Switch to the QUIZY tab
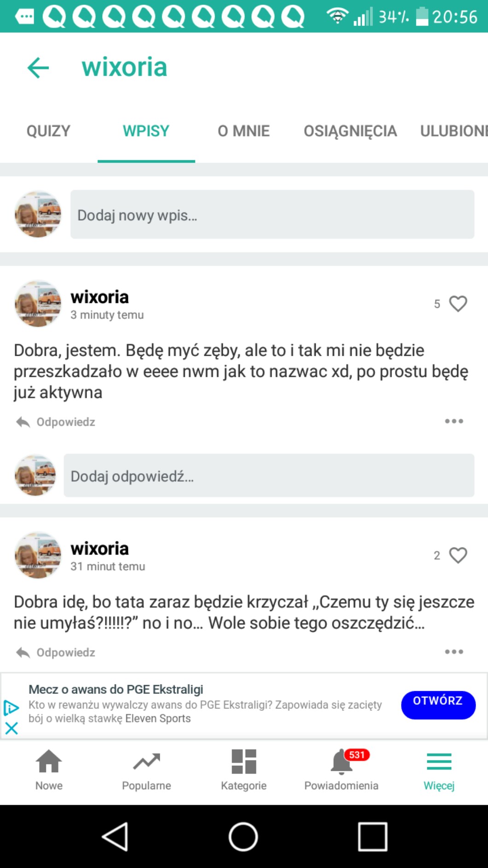Screen dimensions: 488x868 coord(48,131)
